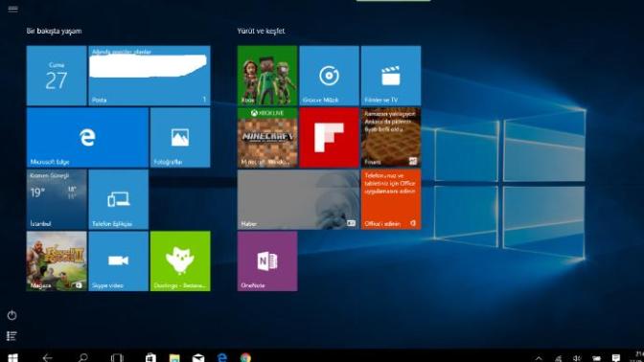644x362 pixels.
Task: Show the All apps list icon
Action: pyautogui.click(x=11, y=336)
